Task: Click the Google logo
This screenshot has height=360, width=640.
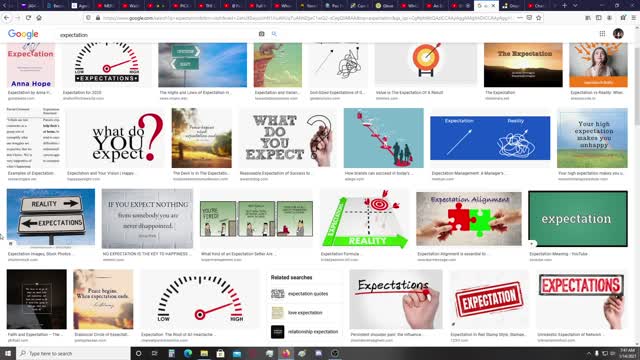Action: 23,34
